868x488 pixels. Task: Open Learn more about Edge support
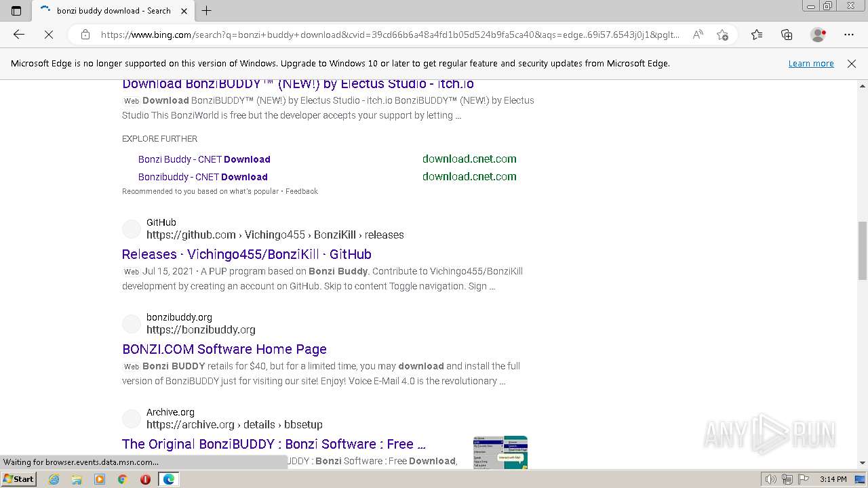811,64
